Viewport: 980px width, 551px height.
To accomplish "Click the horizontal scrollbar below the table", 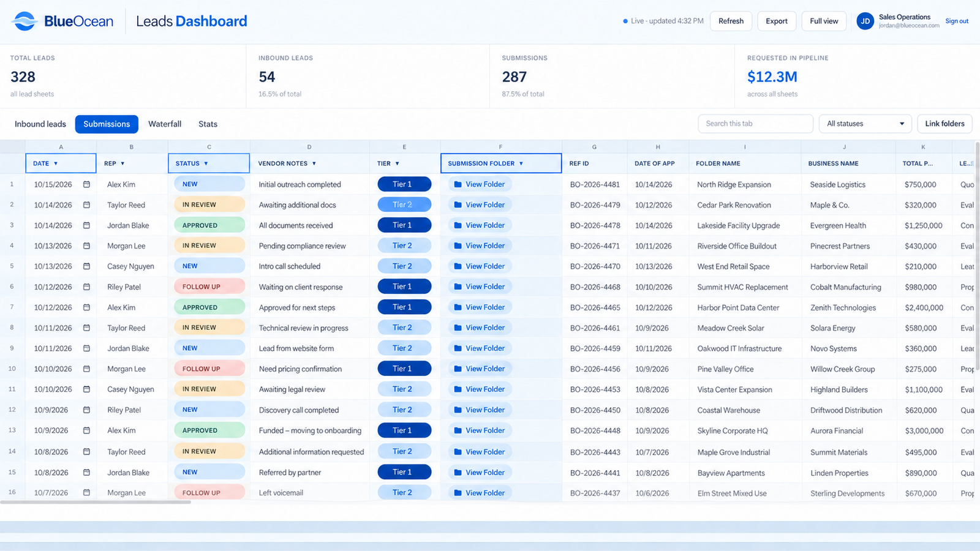I will click(x=96, y=502).
